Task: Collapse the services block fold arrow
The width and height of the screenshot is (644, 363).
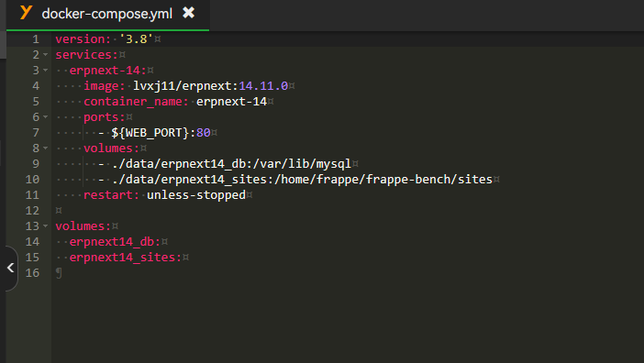Action: pos(46,55)
